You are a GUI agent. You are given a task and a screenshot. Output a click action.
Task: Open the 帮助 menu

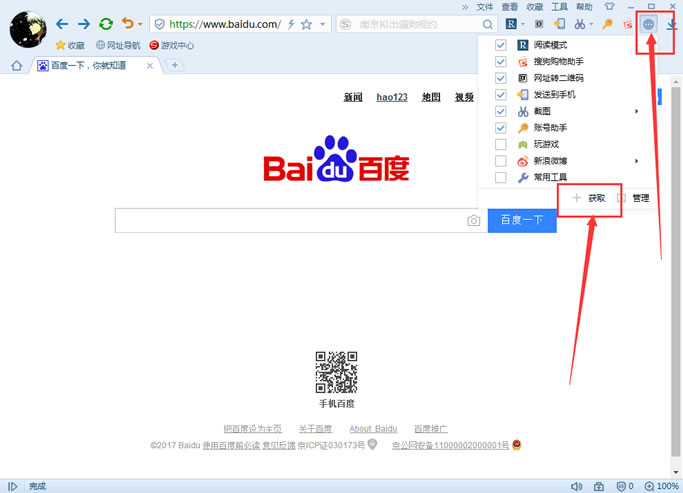(585, 7)
